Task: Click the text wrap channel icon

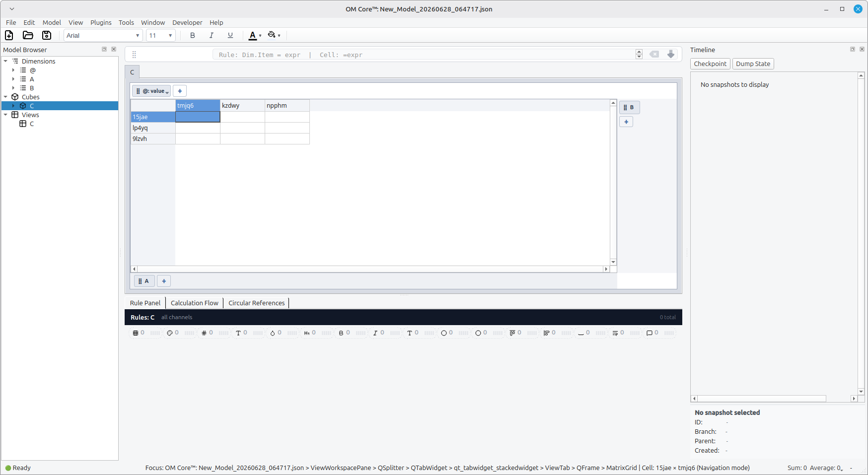Action: (x=615, y=333)
